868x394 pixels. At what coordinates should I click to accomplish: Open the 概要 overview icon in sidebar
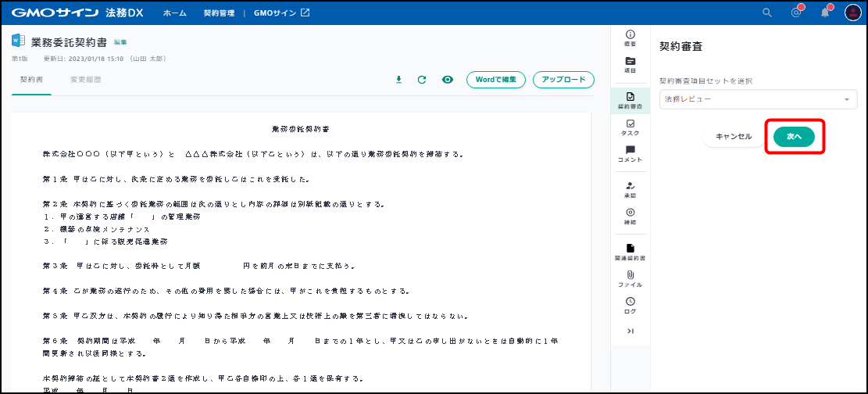click(630, 37)
